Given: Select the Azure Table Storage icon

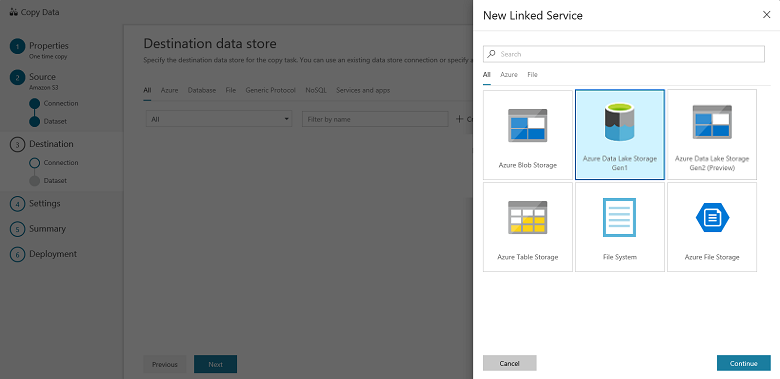Looking at the screenshot, I should click(x=527, y=217).
